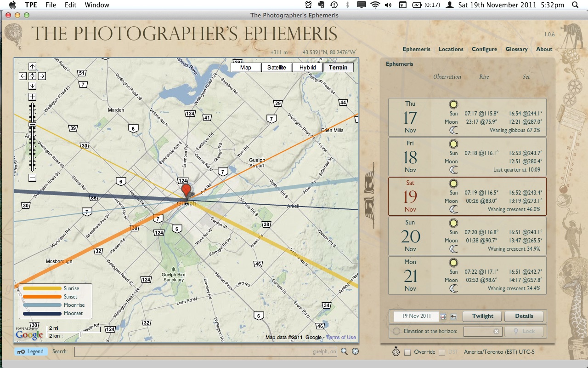Screen dimensions: 588x368
Task: Click the map zoom slider handle
Action: coord(32,125)
